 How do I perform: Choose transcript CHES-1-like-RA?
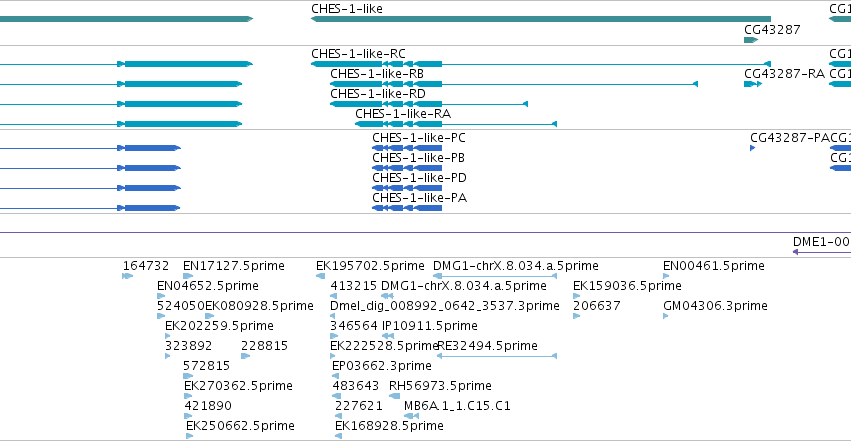point(403,114)
